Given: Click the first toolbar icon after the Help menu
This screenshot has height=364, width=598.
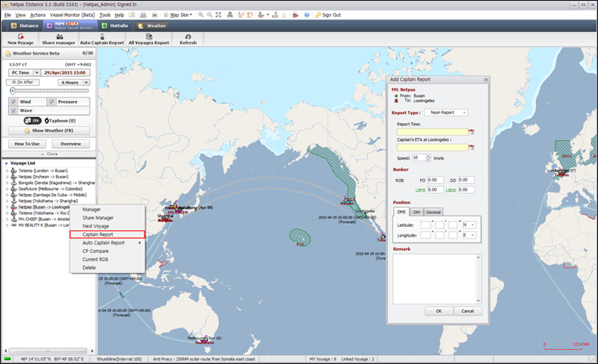Looking at the screenshot, I should (x=132, y=15).
